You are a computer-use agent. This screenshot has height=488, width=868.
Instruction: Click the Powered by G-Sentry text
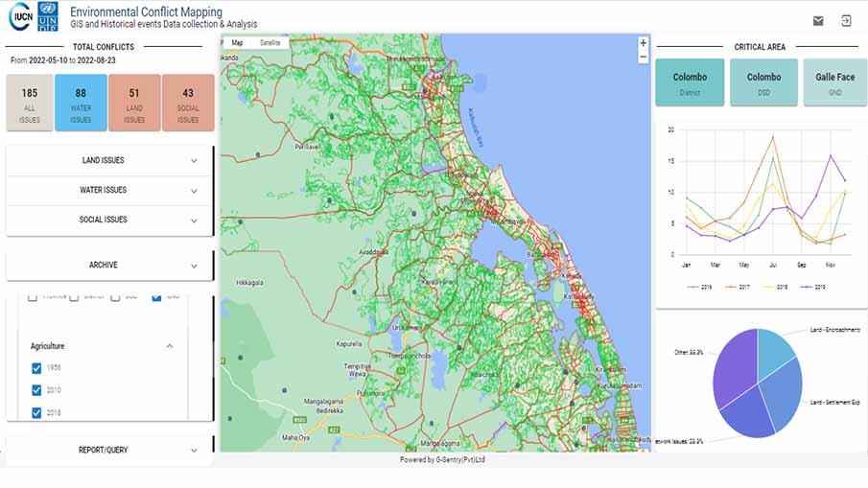point(442,460)
